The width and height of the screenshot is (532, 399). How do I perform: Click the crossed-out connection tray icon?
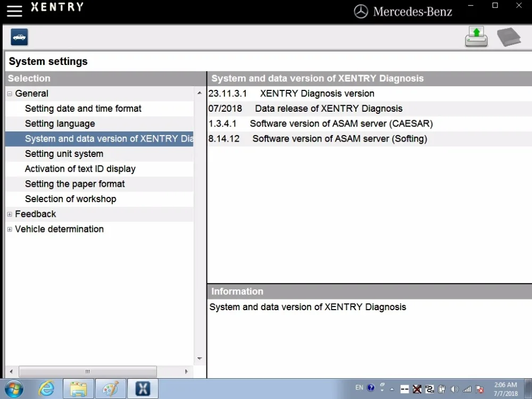pyautogui.click(x=417, y=389)
